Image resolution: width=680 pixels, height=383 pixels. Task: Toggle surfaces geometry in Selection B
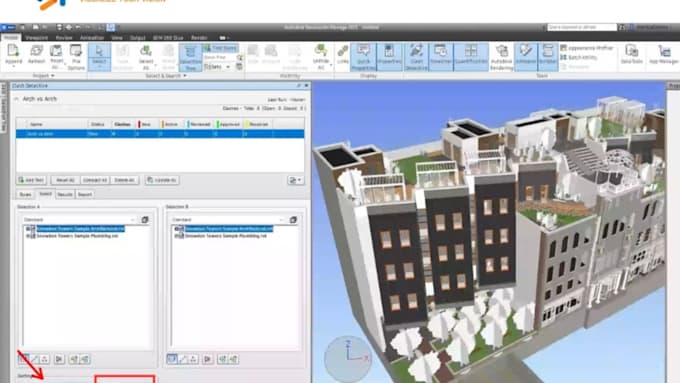(172, 359)
